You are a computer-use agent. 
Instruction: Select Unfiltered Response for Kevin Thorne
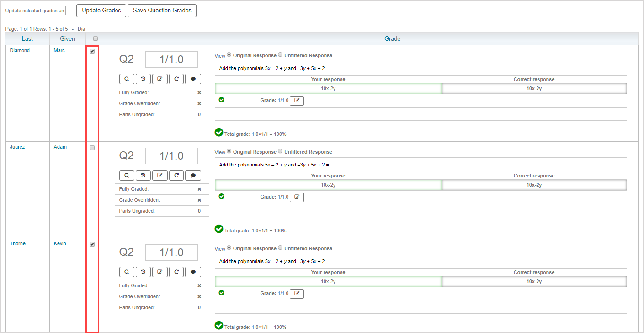pyautogui.click(x=280, y=248)
